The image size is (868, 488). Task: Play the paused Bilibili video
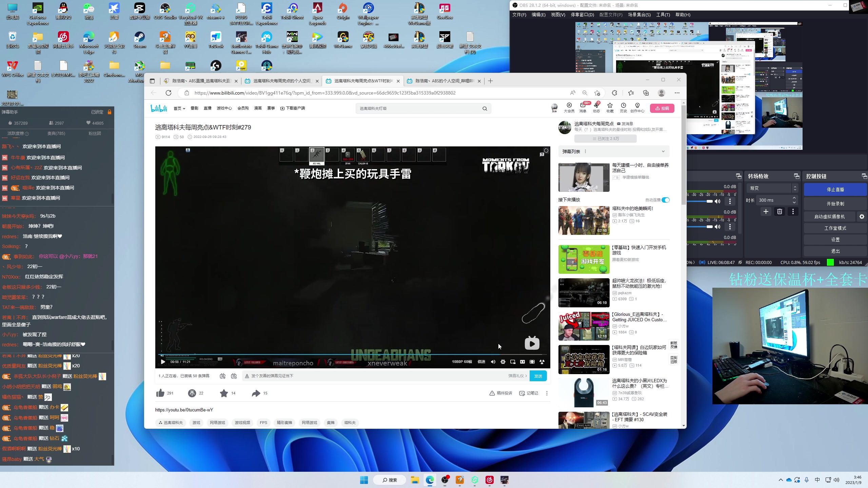tap(163, 362)
